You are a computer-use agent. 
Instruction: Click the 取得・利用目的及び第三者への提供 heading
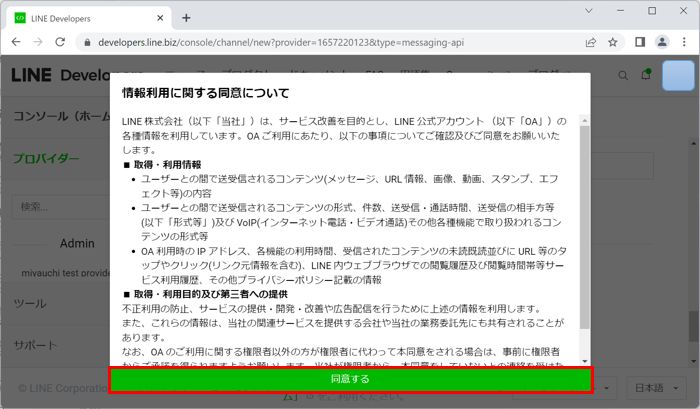(211, 294)
